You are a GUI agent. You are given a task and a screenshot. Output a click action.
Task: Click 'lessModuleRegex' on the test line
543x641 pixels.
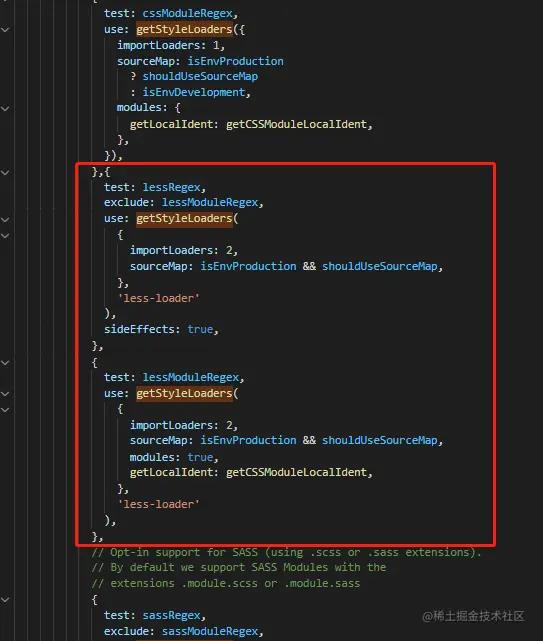click(191, 377)
